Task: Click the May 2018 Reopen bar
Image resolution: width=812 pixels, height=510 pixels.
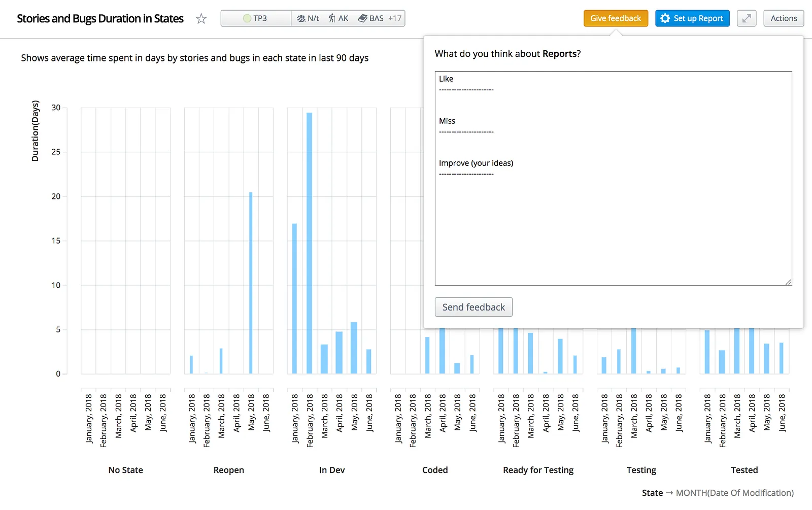Action: 251,283
